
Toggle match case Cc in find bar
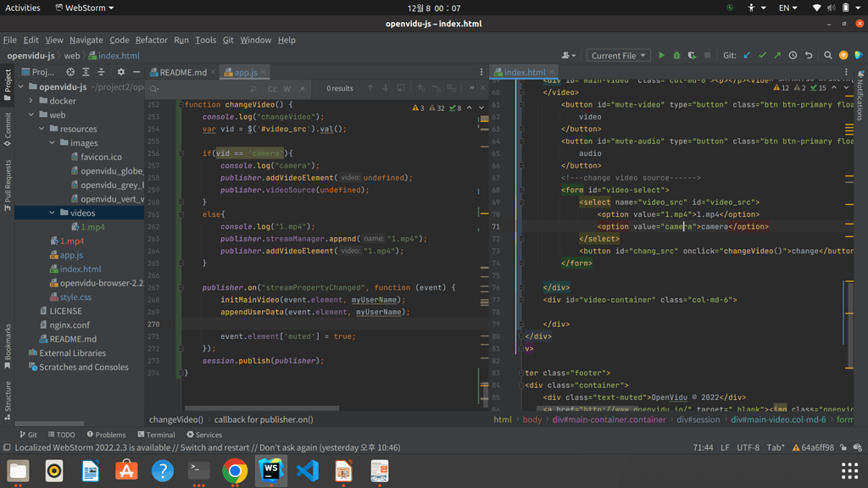[x=272, y=89]
